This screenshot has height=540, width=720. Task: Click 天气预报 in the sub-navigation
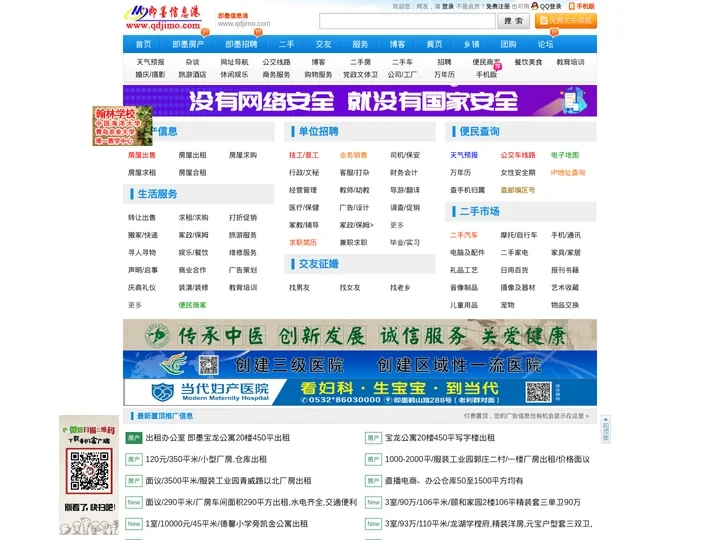[151, 62]
